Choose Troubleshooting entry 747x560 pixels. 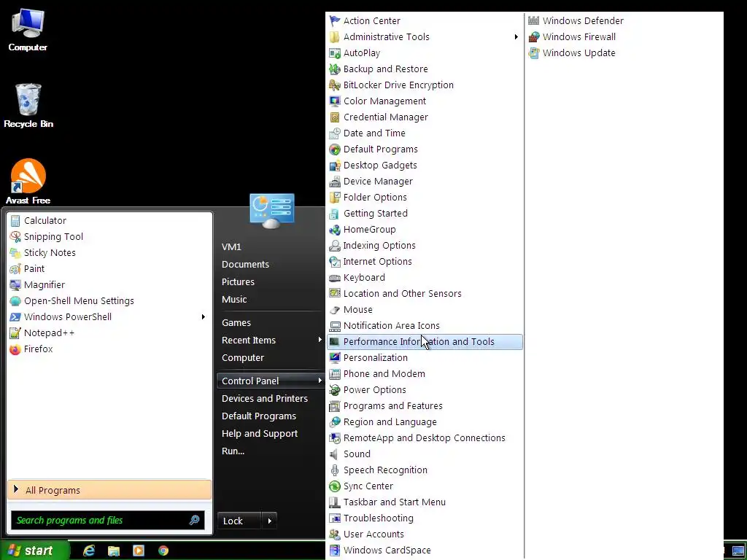click(x=425, y=518)
